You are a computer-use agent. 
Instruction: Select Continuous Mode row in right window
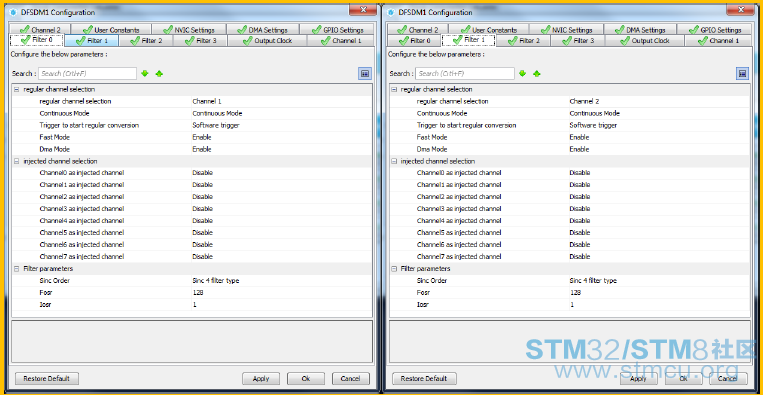pyautogui.click(x=569, y=113)
